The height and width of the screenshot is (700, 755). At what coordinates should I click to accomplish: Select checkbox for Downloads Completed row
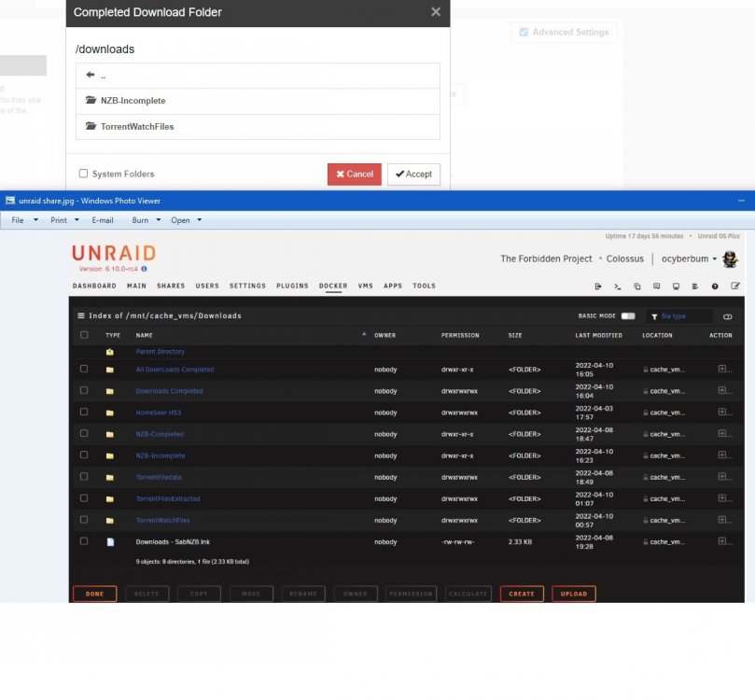point(84,390)
